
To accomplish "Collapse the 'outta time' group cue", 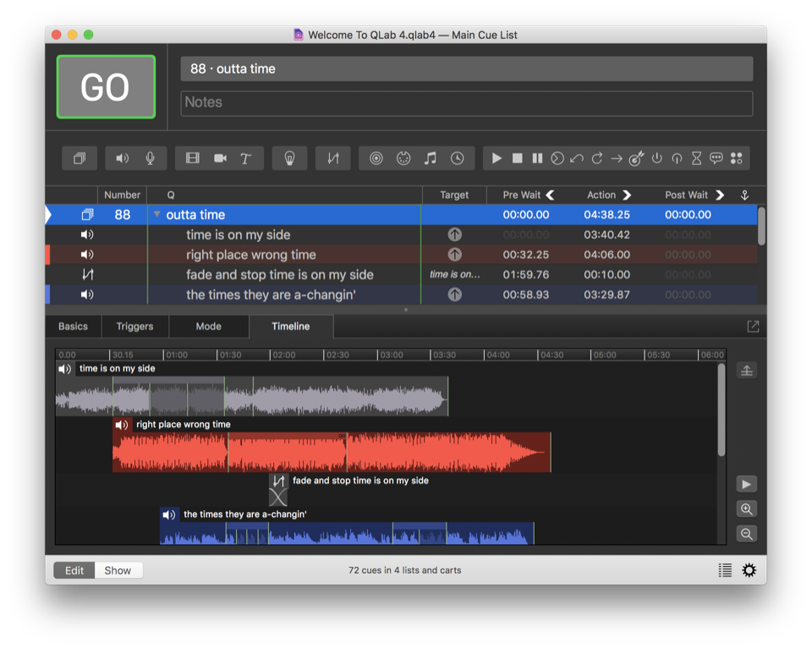I will coord(156,215).
